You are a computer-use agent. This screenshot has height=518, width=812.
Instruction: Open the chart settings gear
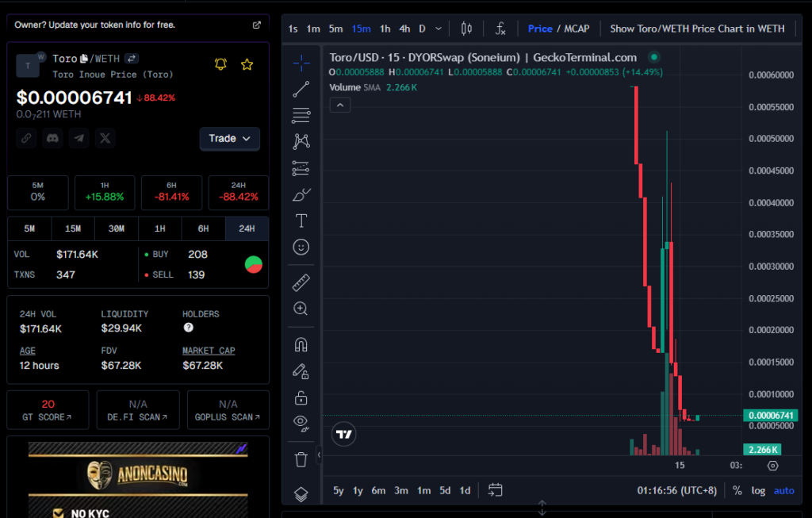[x=772, y=466]
